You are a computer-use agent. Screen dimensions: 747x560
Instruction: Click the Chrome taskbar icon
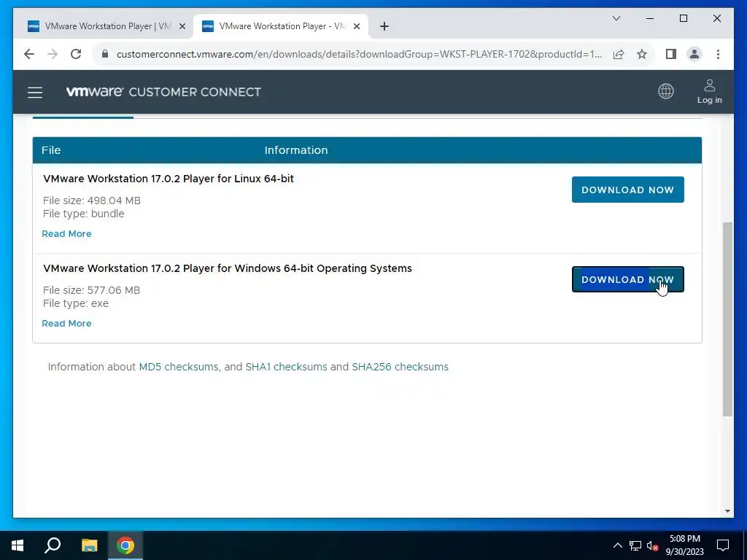point(125,545)
